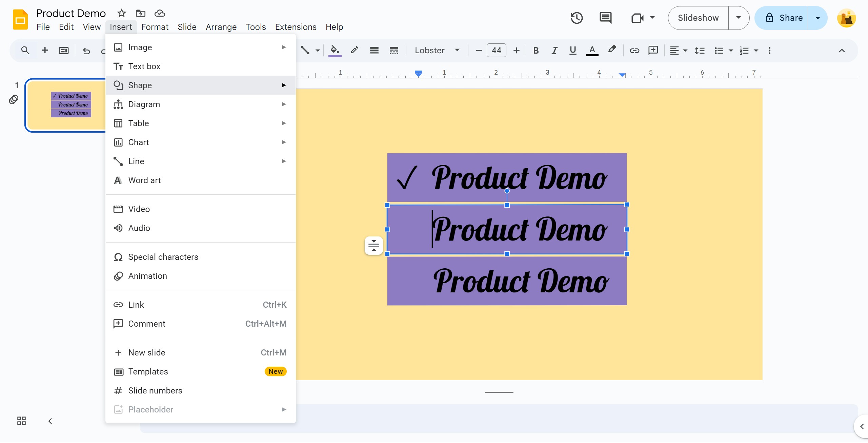Open the side panel arrow
This screenshot has width=868, height=443.
point(861,426)
